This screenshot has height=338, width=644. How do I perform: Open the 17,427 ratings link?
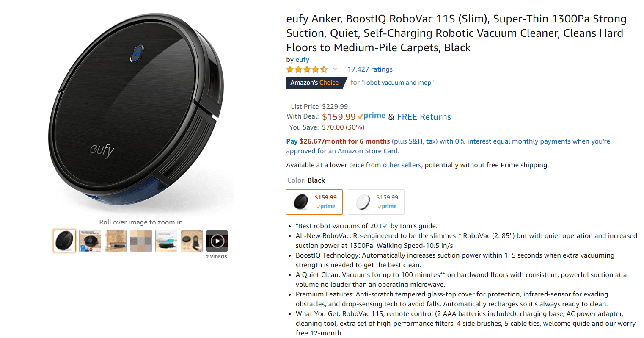pyautogui.click(x=370, y=69)
